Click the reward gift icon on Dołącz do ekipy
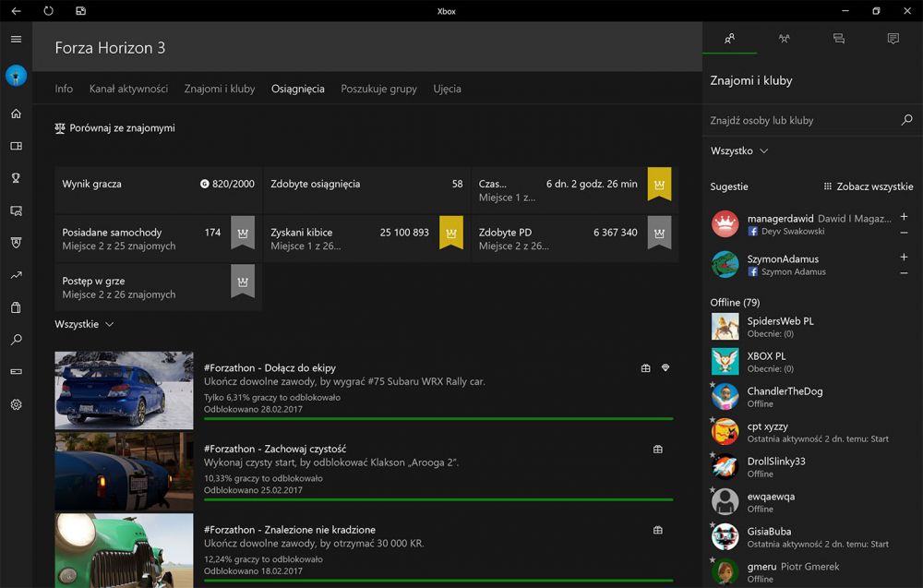The height and width of the screenshot is (588, 923). [646, 368]
